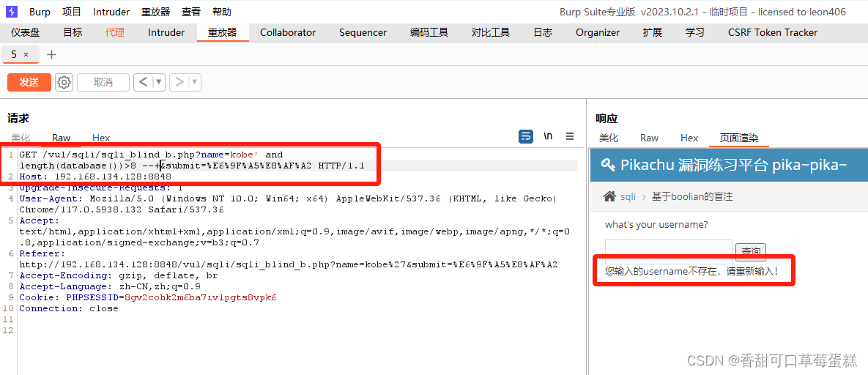
Task: Select the request Hex view tab
Action: (x=101, y=138)
